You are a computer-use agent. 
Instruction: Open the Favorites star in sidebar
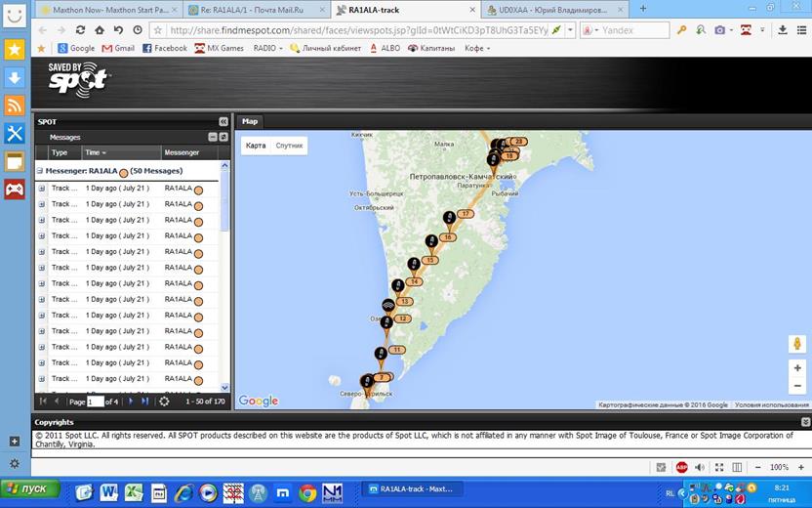15,49
